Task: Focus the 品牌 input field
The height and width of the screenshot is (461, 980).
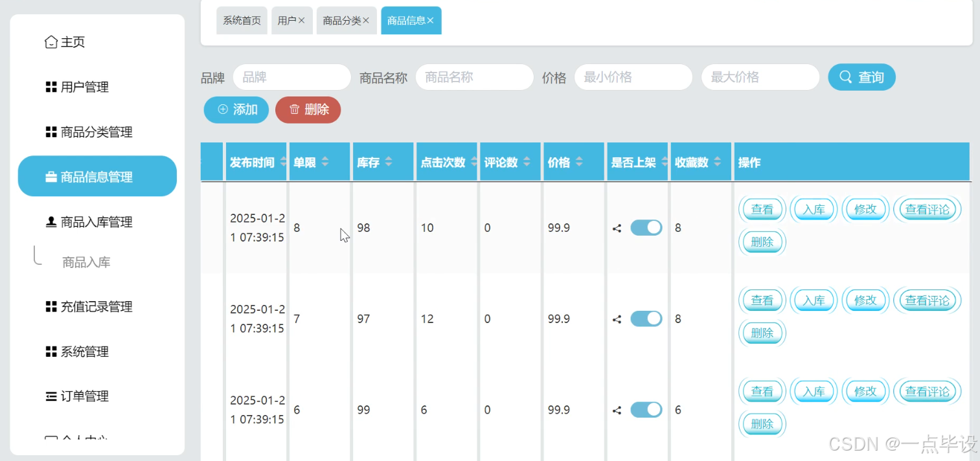Action: [292, 77]
